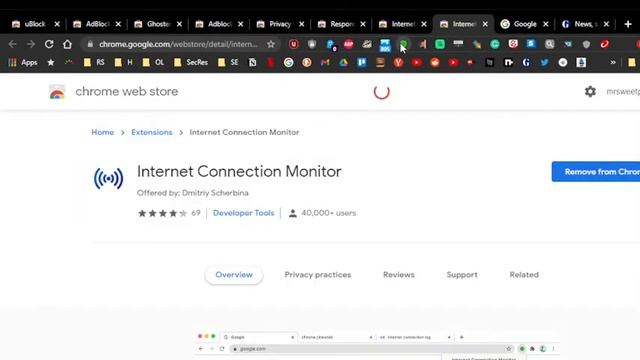Open the Google Drive bookmark icon
Viewport: 640px width, 360px height.
point(344,62)
